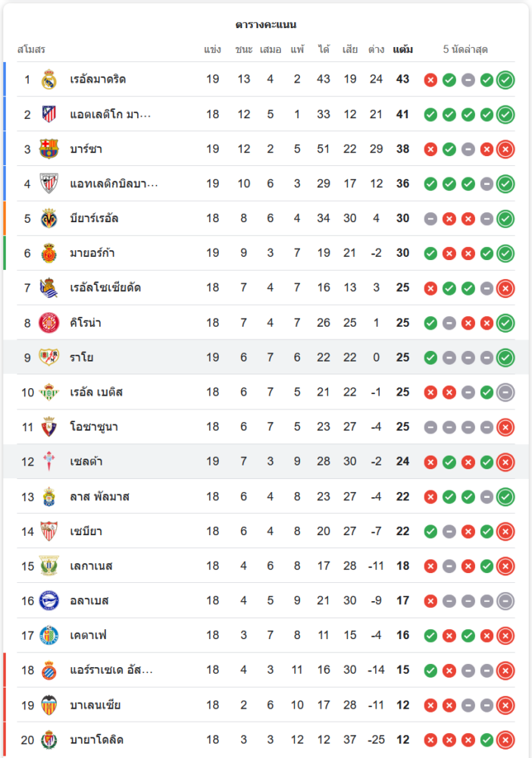Viewport: 532px width, 758px height.
Task: Click the Valencia bat crest icon
Action: click(x=49, y=706)
